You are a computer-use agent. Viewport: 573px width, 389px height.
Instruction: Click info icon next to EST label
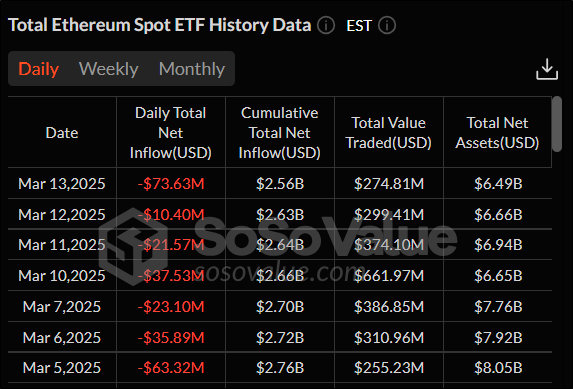coord(387,26)
